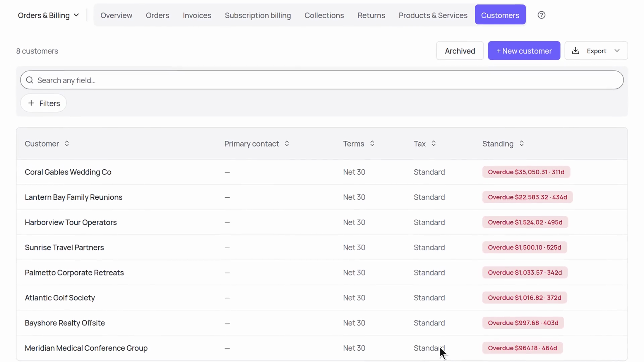
Task: Add filters with the Filters button
Action: 44,103
